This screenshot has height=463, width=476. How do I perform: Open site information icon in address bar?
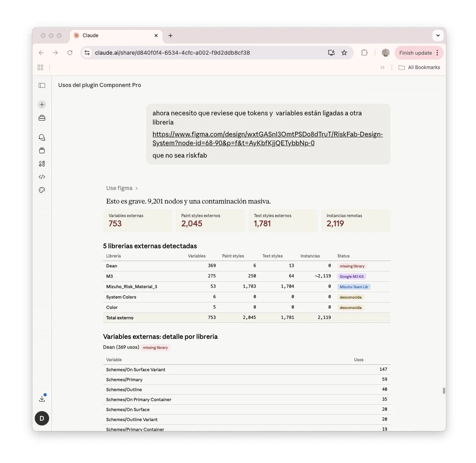(87, 53)
